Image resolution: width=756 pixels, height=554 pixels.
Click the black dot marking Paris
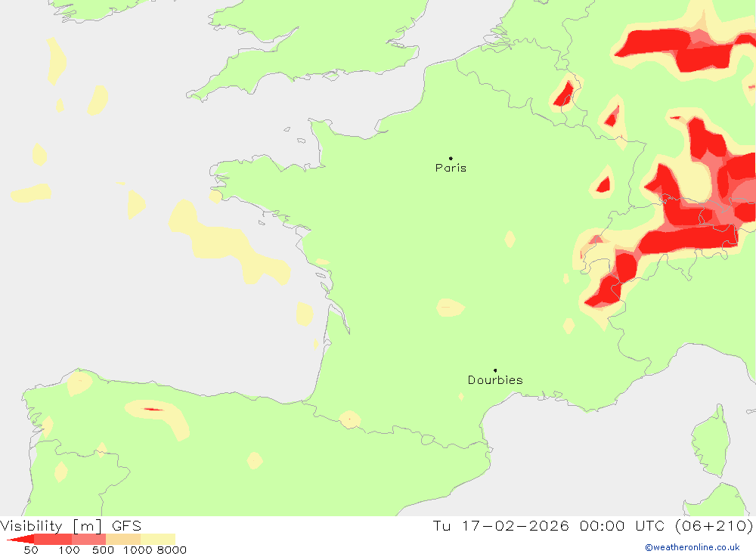tap(451, 158)
